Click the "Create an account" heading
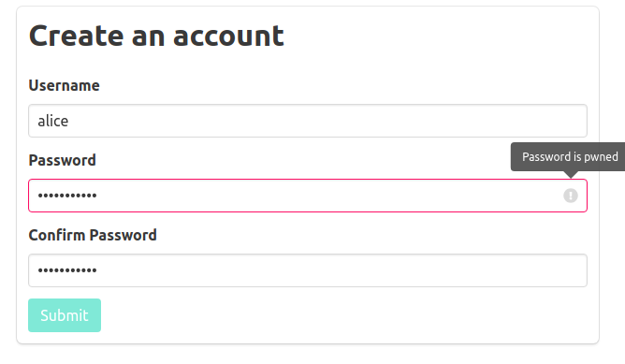The image size is (625, 364). [156, 36]
